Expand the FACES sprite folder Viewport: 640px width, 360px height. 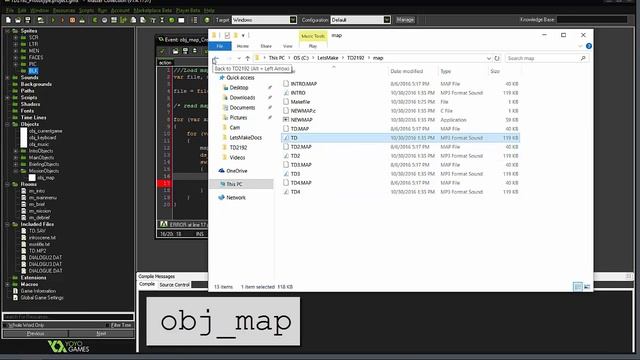click(16, 58)
